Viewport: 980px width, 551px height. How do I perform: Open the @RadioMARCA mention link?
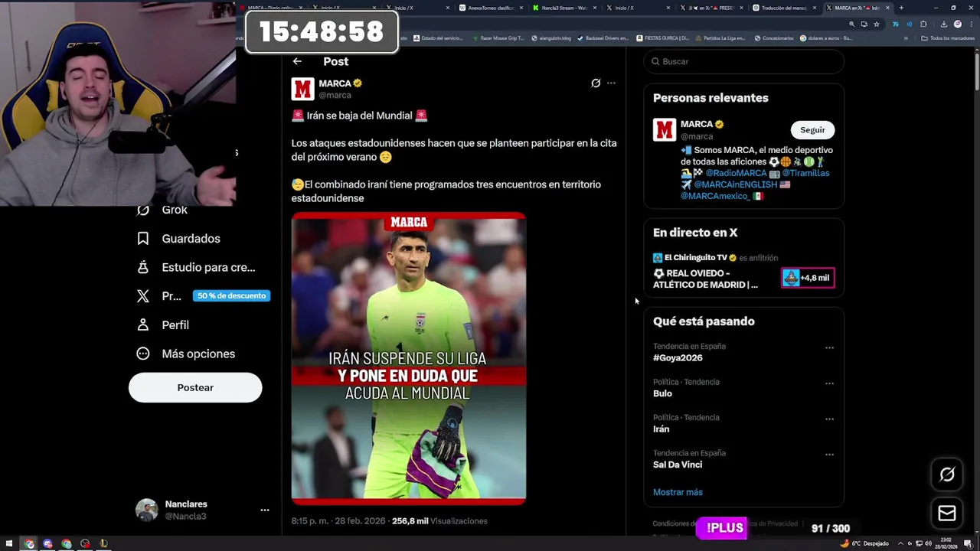point(736,173)
